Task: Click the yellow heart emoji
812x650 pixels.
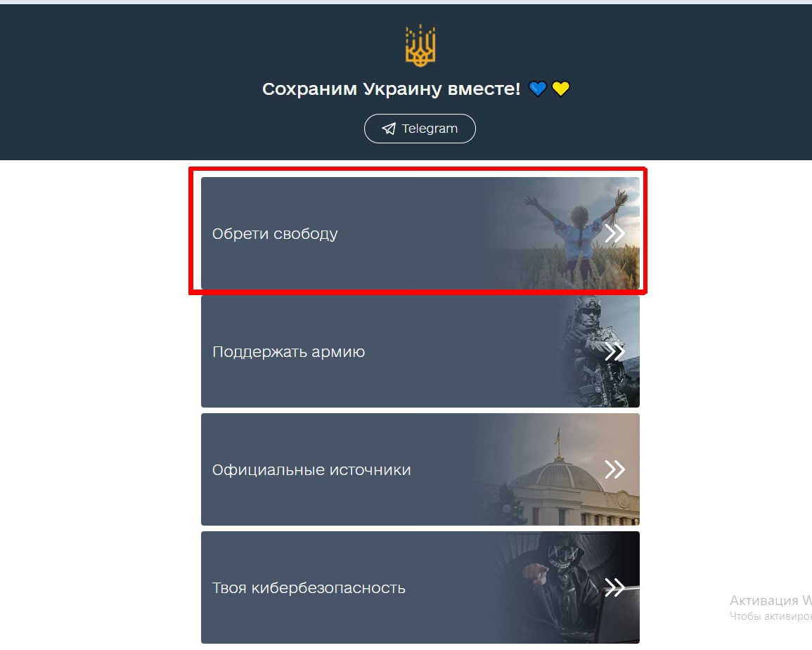Action: 560,89
